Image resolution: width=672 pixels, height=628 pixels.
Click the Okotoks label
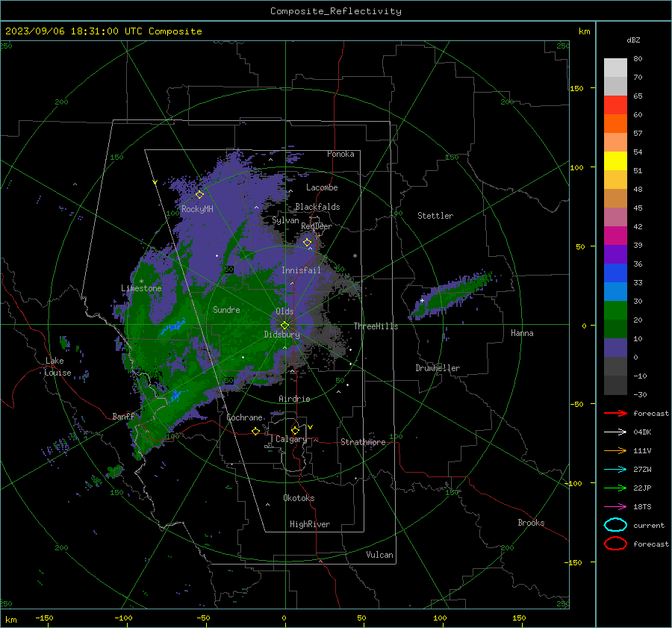tap(299, 498)
